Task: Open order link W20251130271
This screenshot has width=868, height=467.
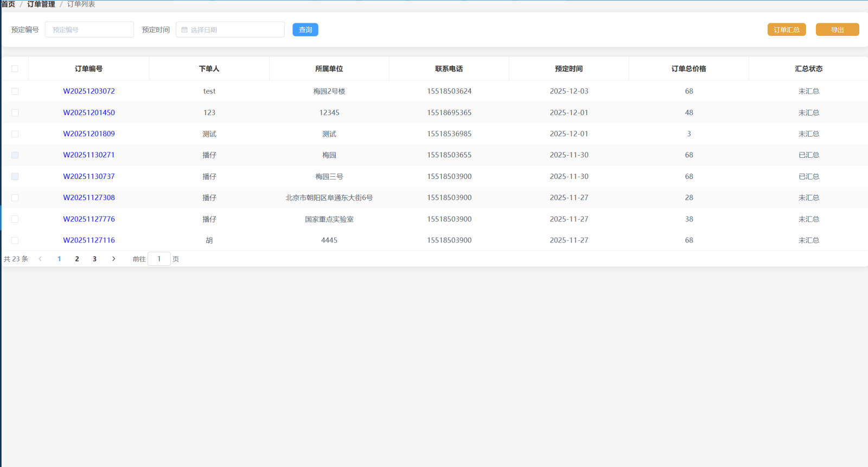Action: pyautogui.click(x=89, y=155)
